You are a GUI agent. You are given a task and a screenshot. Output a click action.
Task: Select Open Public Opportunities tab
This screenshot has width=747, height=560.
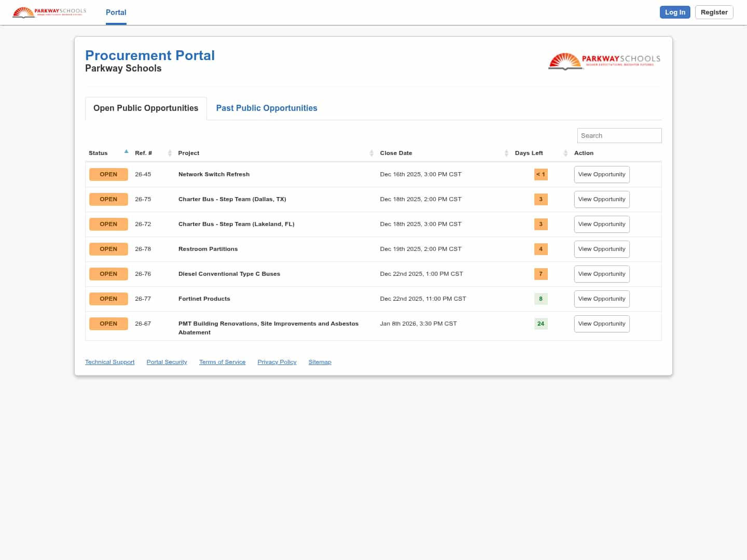coord(146,108)
